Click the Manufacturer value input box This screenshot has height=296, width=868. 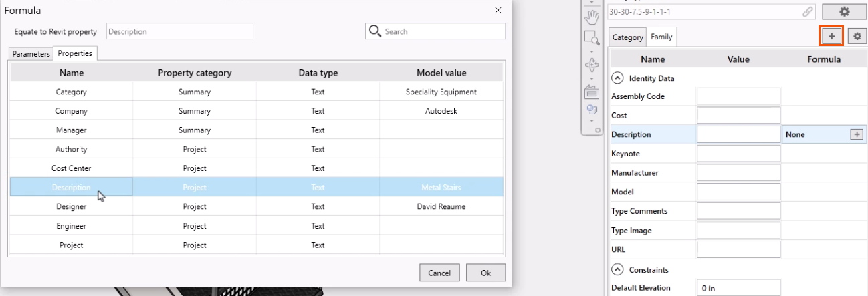point(738,173)
